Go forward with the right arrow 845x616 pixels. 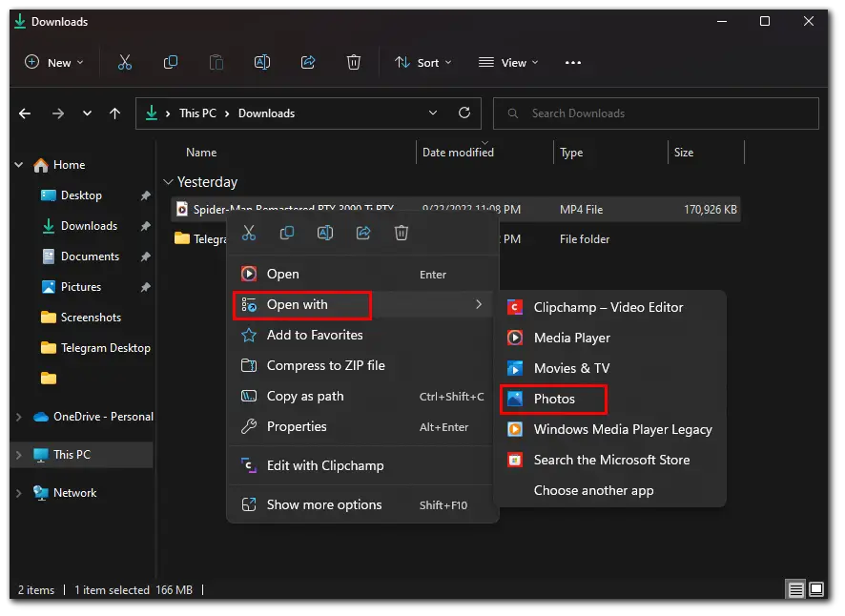tap(57, 113)
